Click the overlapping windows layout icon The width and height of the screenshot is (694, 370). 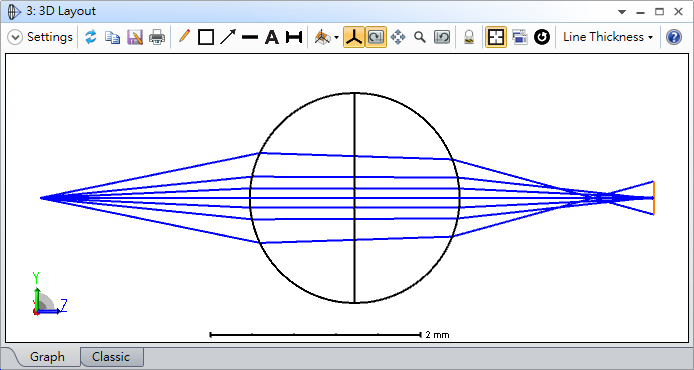click(520, 37)
